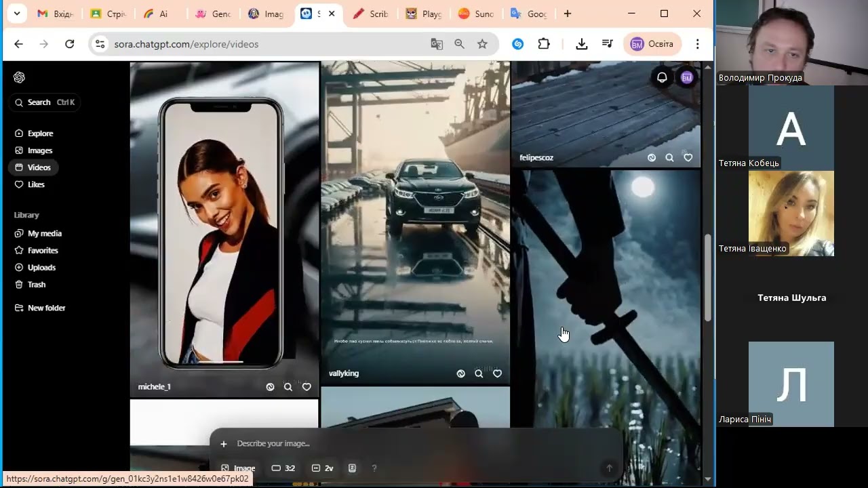Screen dimensions: 868x488
Task: Create a New folder
Action: click(x=40, y=308)
